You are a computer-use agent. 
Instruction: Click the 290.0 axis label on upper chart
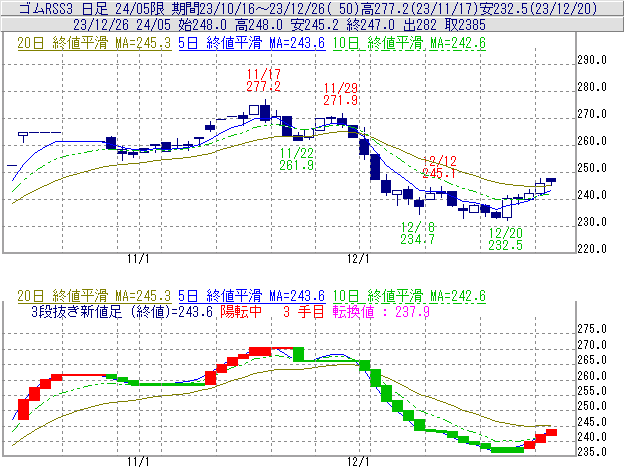pos(592,60)
